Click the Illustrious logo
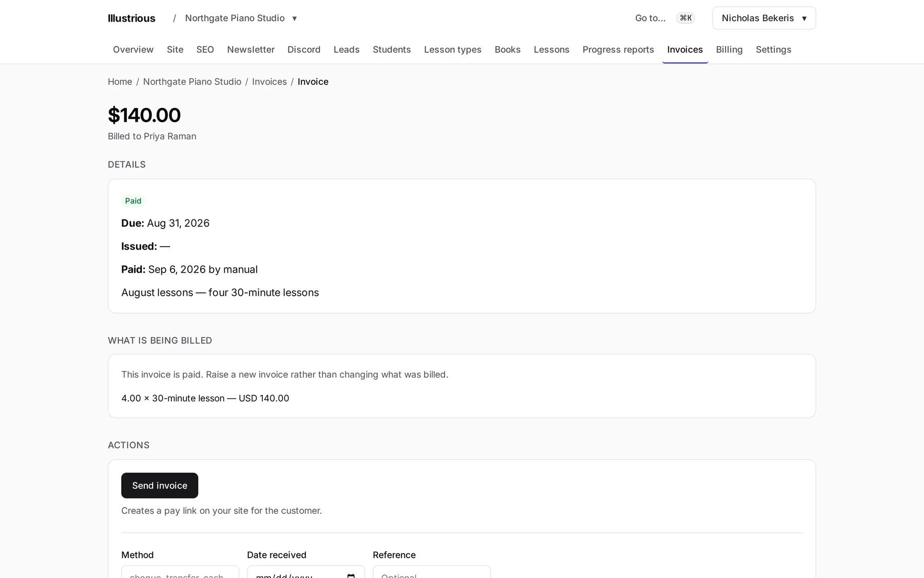 click(131, 18)
